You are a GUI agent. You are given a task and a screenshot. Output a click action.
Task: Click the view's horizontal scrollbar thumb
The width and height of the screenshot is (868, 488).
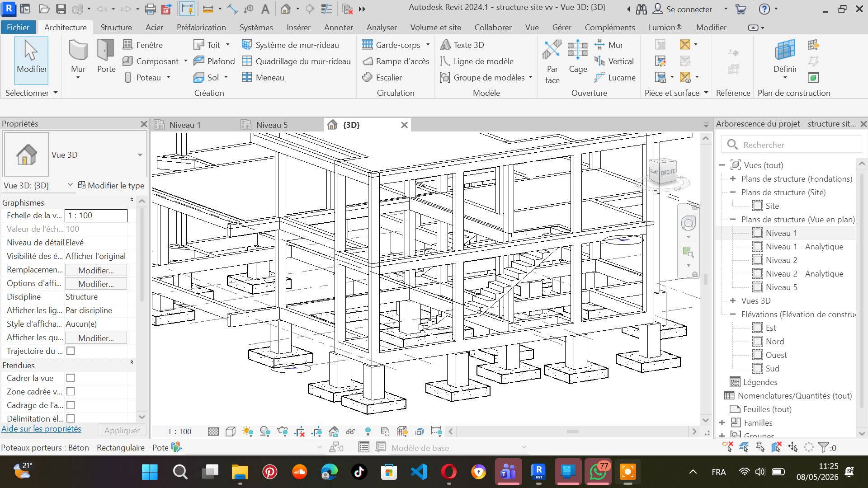(572, 432)
